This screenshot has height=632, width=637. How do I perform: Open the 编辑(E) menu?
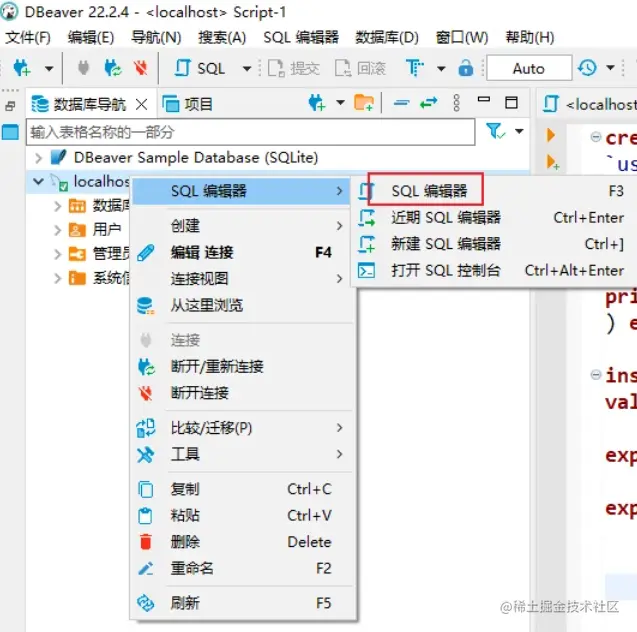tap(91, 37)
